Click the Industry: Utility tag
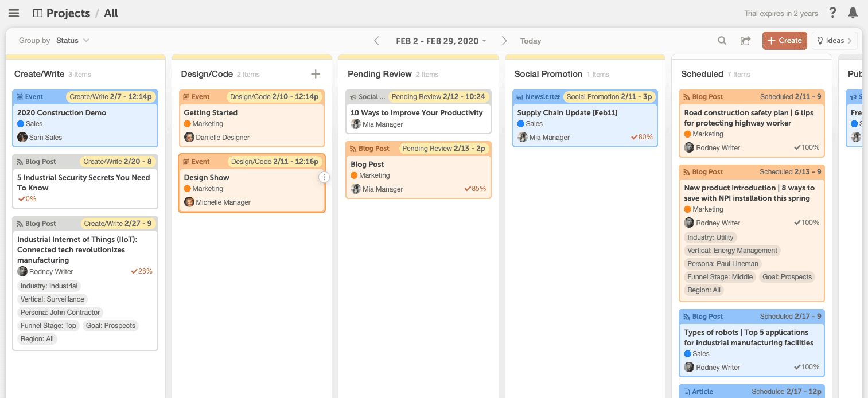The width and height of the screenshot is (868, 398). click(x=710, y=237)
